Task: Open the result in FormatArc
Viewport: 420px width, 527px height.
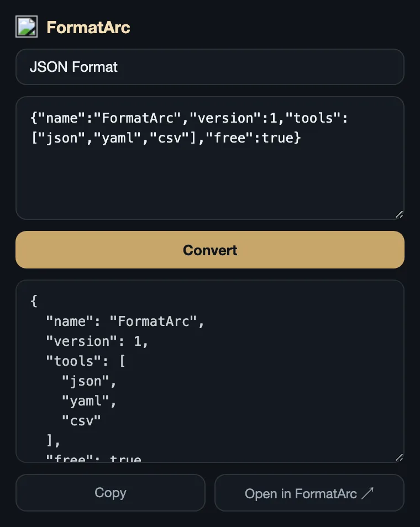Action: point(309,492)
